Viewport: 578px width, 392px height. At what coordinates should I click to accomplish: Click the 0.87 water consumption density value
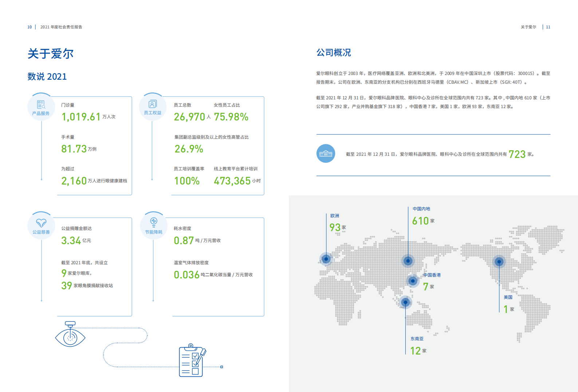pos(184,241)
